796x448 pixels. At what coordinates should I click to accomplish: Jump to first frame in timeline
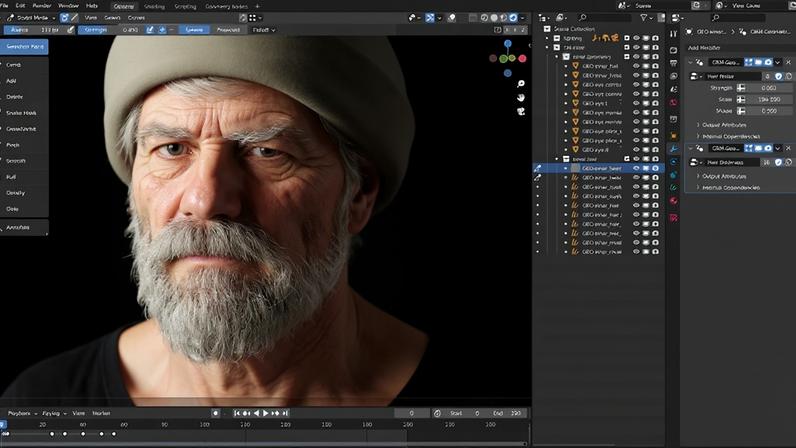tap(237, 413)
